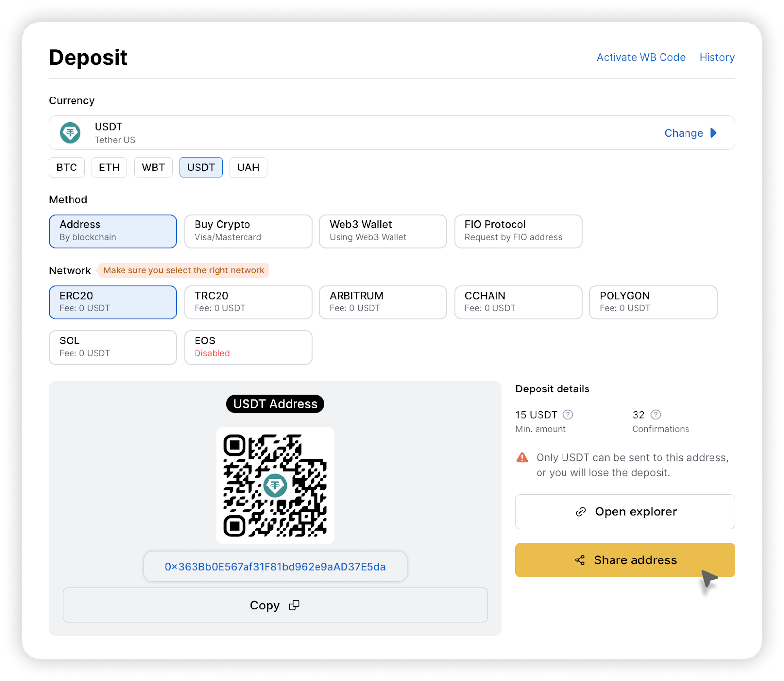Click the link icon in Open explorer

[581, 512]
